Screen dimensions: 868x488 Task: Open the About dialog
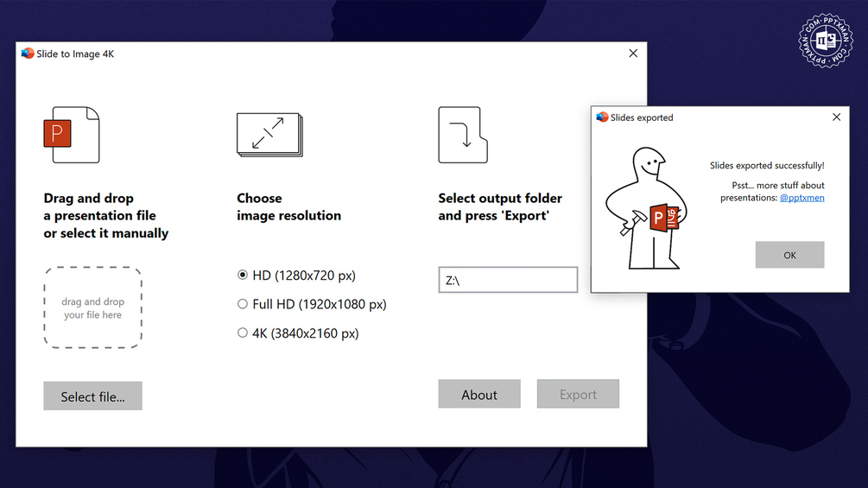[479, 394]
